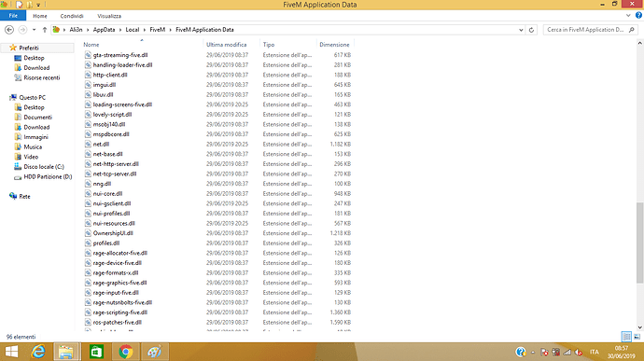Select the http-client.dll file icon
This screenshot has width=644, height=361.
tap(88, 75)
